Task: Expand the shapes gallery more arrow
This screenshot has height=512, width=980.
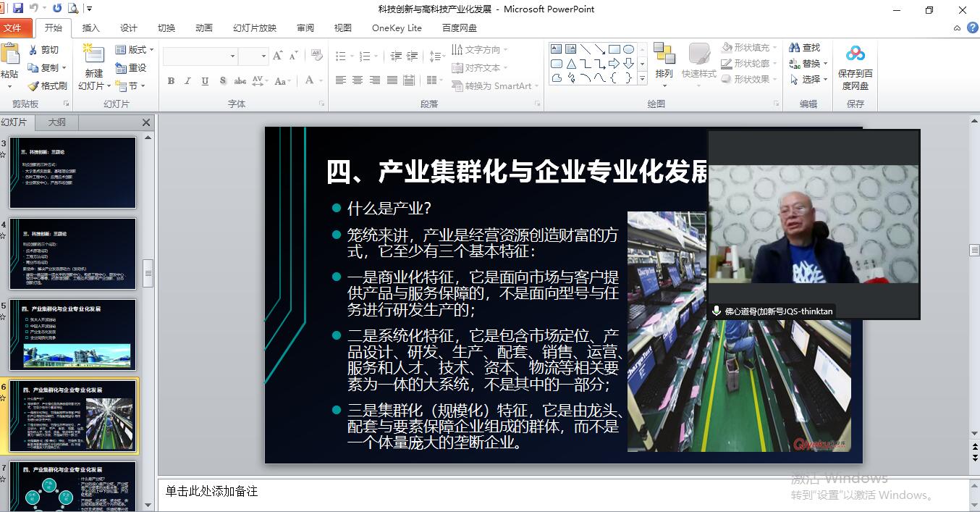Action: point(642,78)
